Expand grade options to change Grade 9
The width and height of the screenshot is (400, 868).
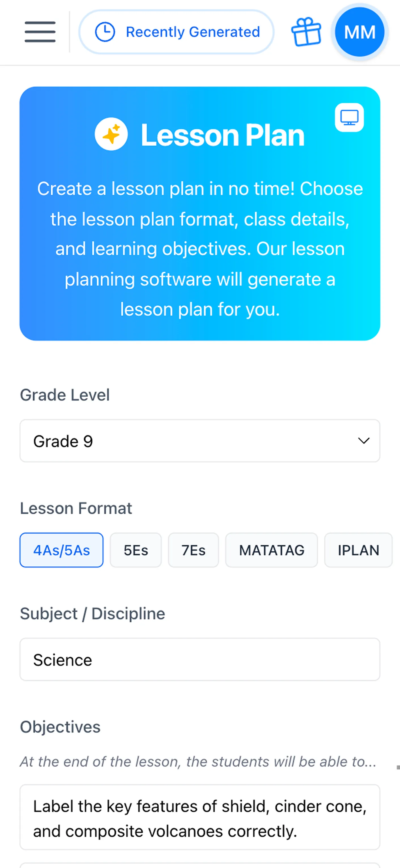coord(200,441)
